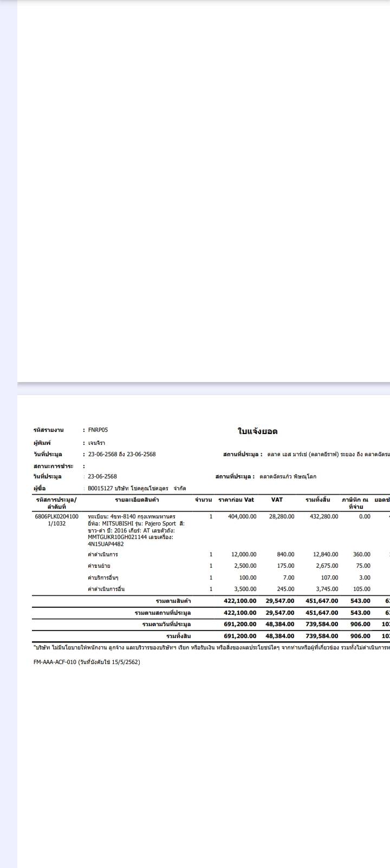Select the total 12,840.00
This screenshot has width=390, height=868.
[326, 555]
